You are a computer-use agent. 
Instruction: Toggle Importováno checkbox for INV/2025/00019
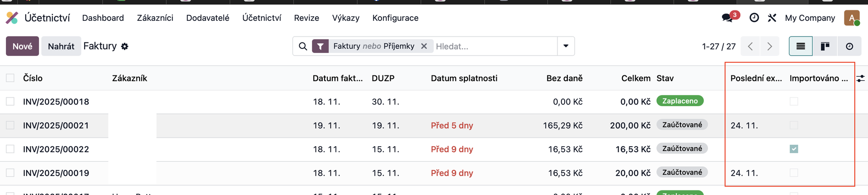pos(794,172)
